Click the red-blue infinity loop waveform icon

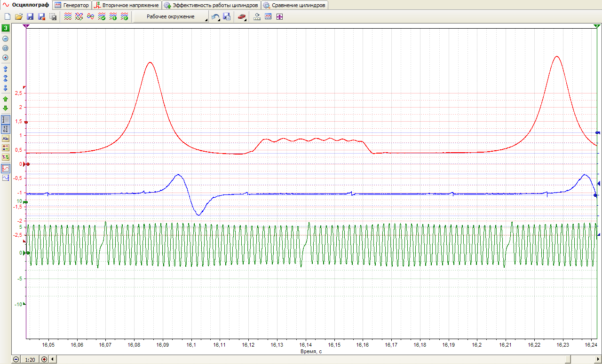pos(90,17)
